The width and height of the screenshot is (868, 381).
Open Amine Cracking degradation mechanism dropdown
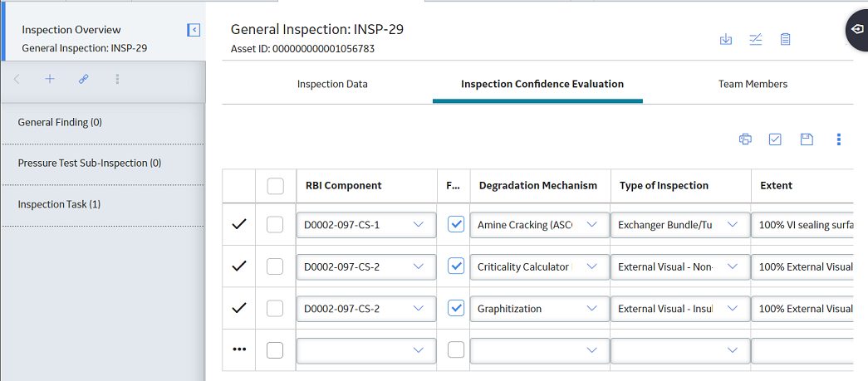[540, 224]
